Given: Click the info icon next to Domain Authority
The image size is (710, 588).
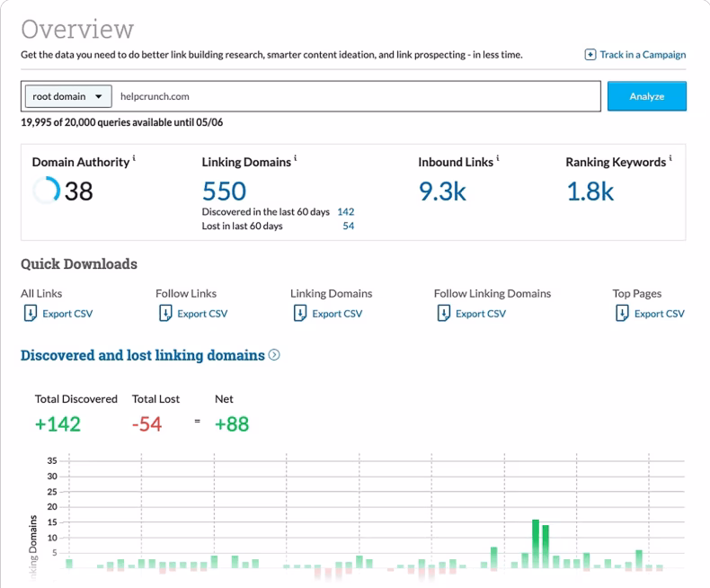Looking at the screenshot, I should click(134, 160).
